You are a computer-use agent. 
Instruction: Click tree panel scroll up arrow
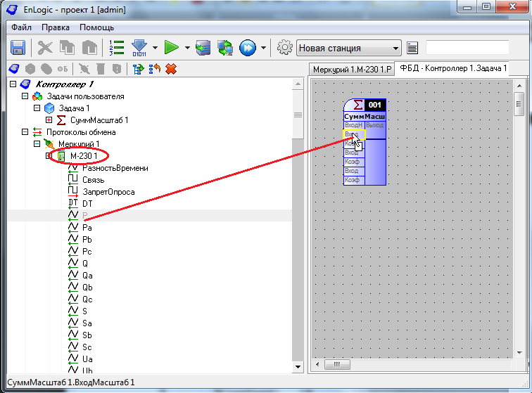click(298, 84)
